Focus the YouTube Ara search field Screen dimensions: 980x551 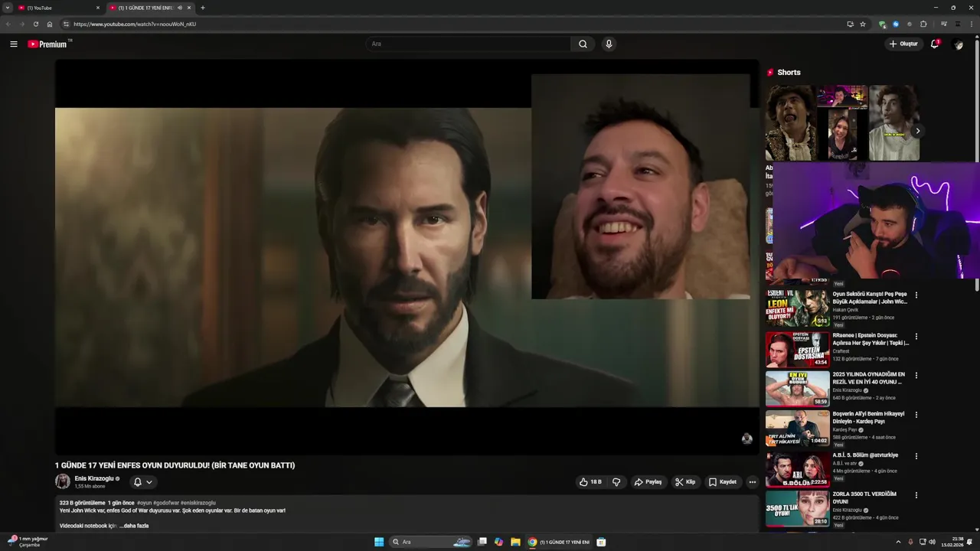click(469, 44)
